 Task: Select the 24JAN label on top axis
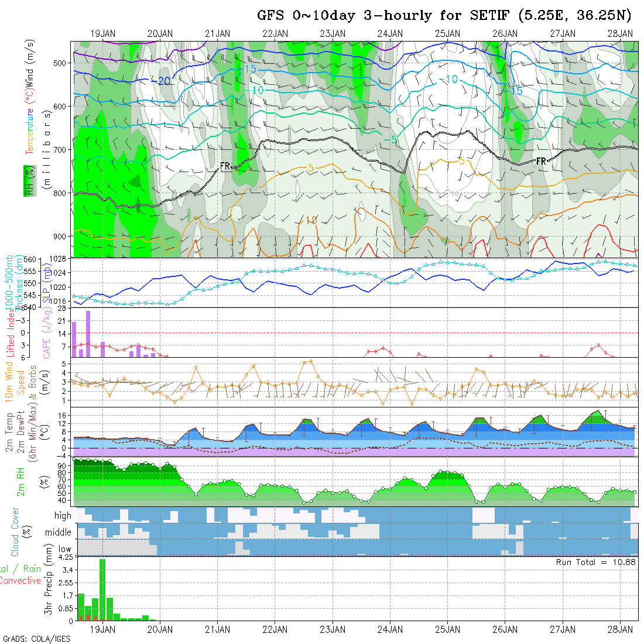(x=390, y=33)
